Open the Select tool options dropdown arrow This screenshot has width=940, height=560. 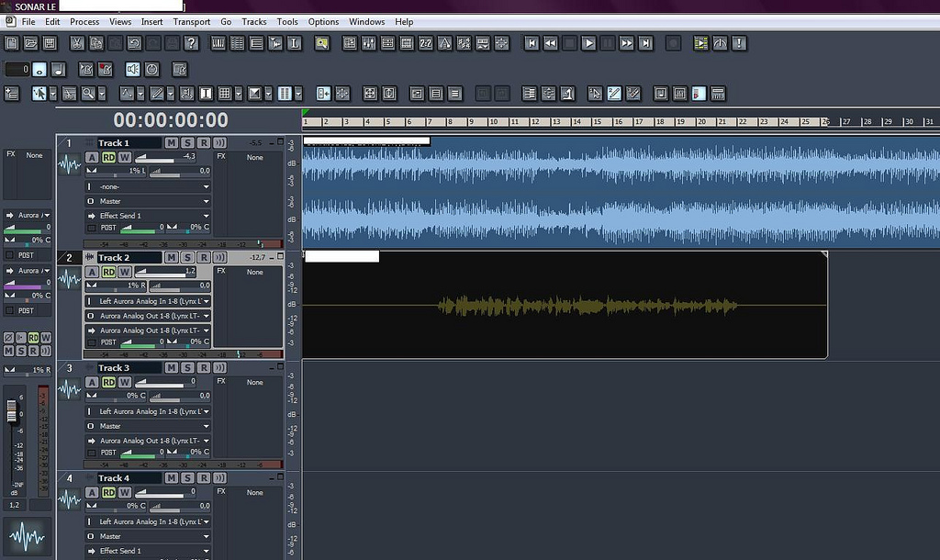pyautogui.click(x=52, y=94)
